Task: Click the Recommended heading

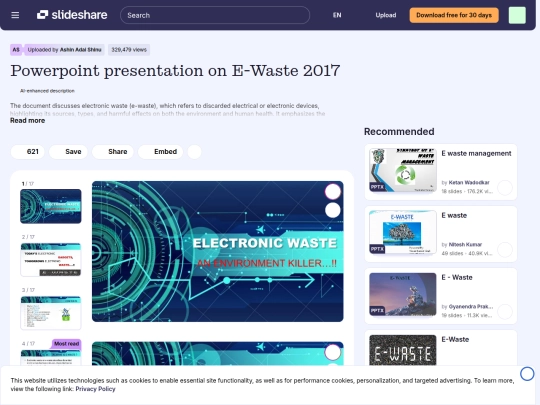Action: 399,132
